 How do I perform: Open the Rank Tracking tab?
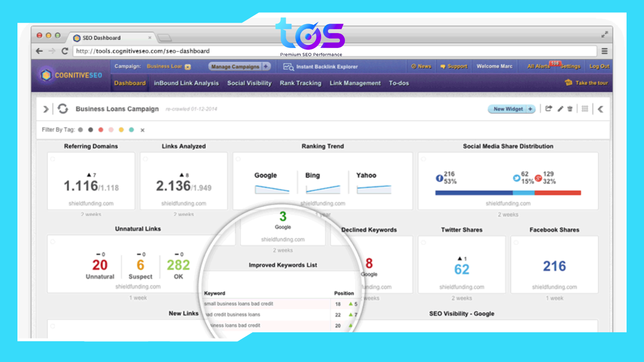point(300,83)
